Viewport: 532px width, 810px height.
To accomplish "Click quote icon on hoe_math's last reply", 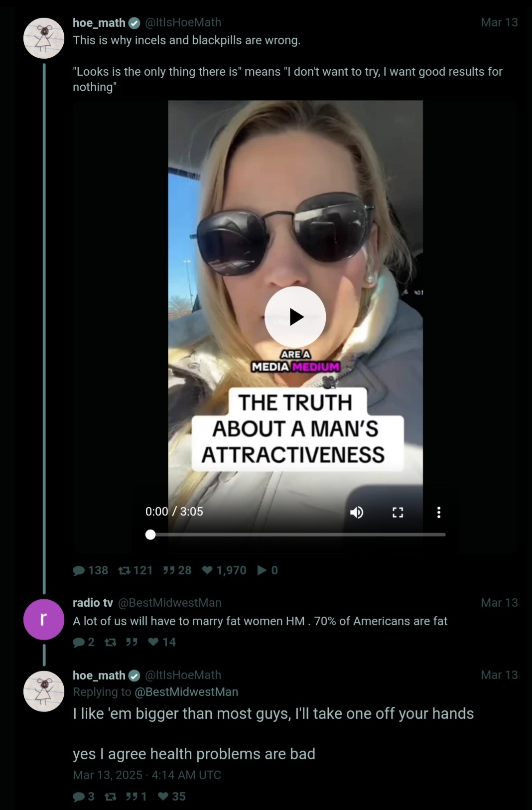I will point(132,796).
